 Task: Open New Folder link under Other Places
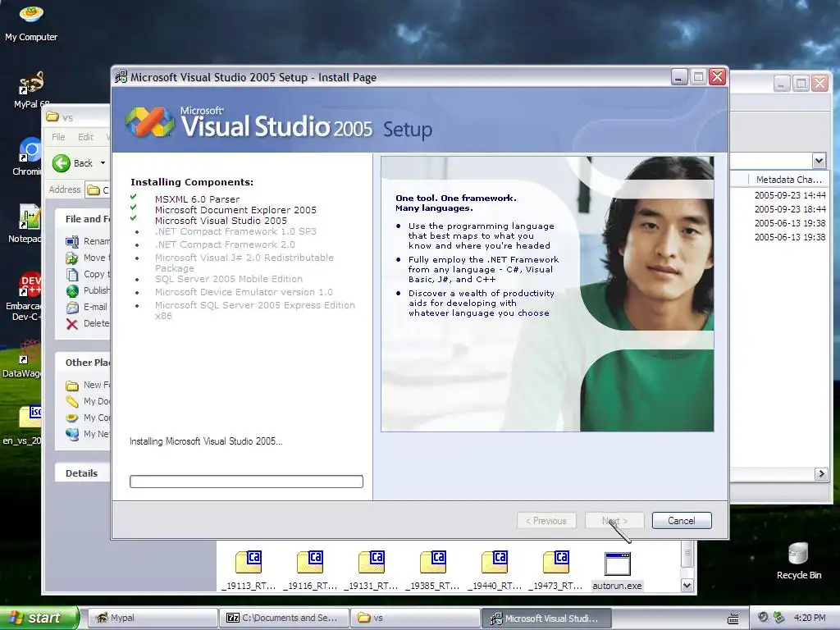click(88, 386)
